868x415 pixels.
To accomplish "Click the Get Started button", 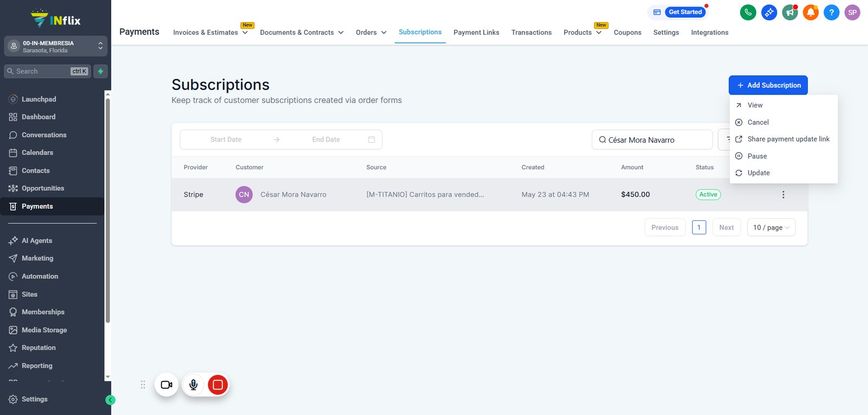I will pyautogui.click(x=685, y=12).
